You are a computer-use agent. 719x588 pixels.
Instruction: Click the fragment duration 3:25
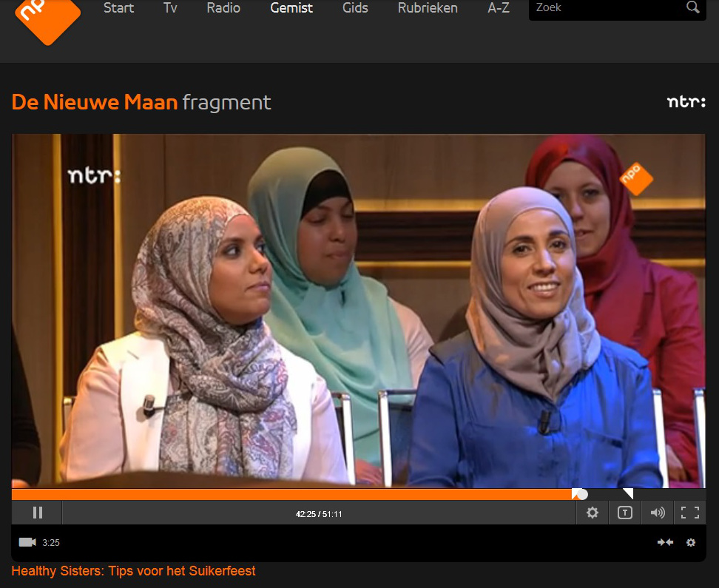coord(51,543)
